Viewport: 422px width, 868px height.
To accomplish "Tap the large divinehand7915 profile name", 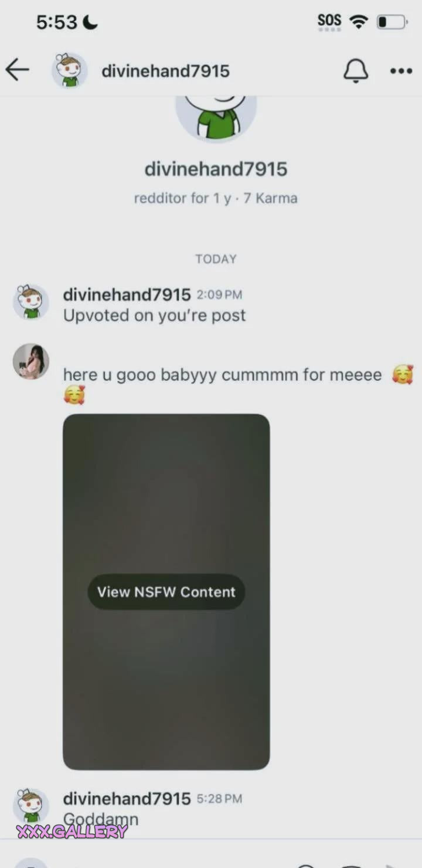I will [x=216, y=169].
